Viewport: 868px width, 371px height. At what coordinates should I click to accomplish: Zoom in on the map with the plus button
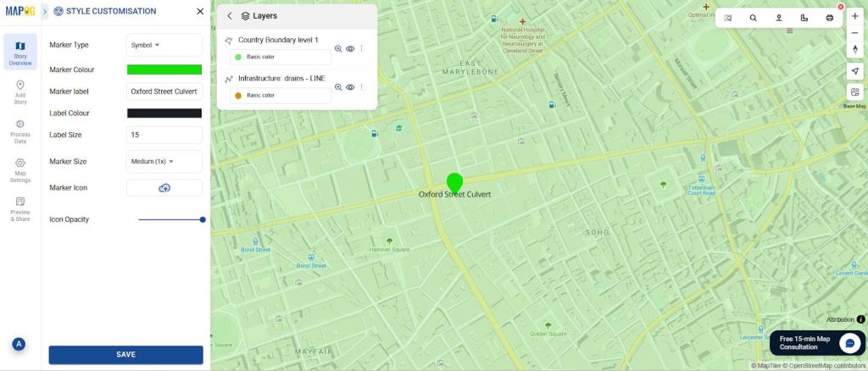(x=854, y=16)
